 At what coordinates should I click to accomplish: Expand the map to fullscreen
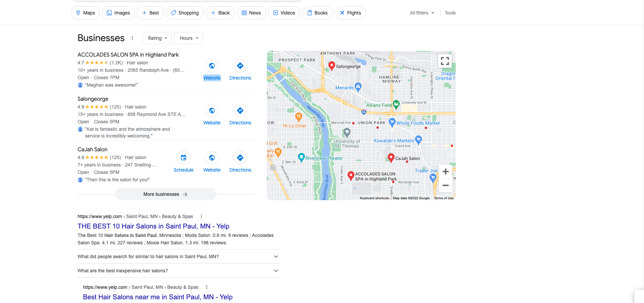click(445, 61)
